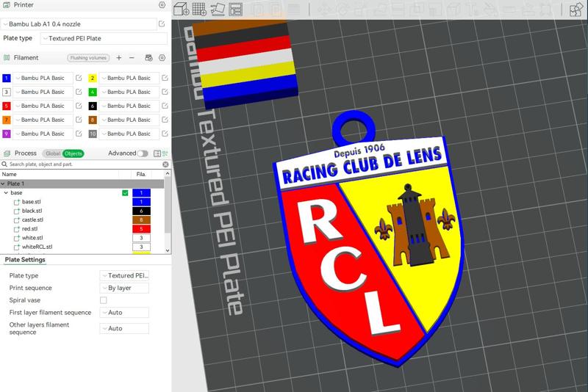Open Print sequence By layer dropdown
The image size is (588, 392).
[124, 288]
